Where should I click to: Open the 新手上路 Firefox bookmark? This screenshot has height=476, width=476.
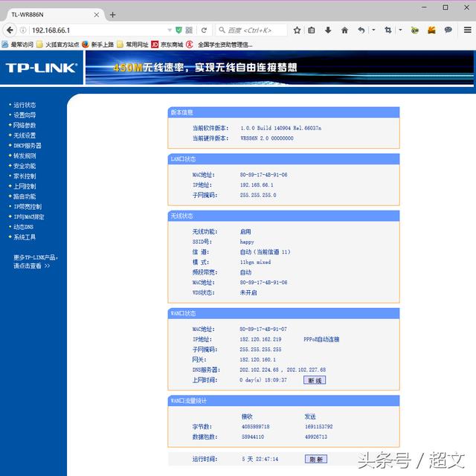tap(97, 45)
